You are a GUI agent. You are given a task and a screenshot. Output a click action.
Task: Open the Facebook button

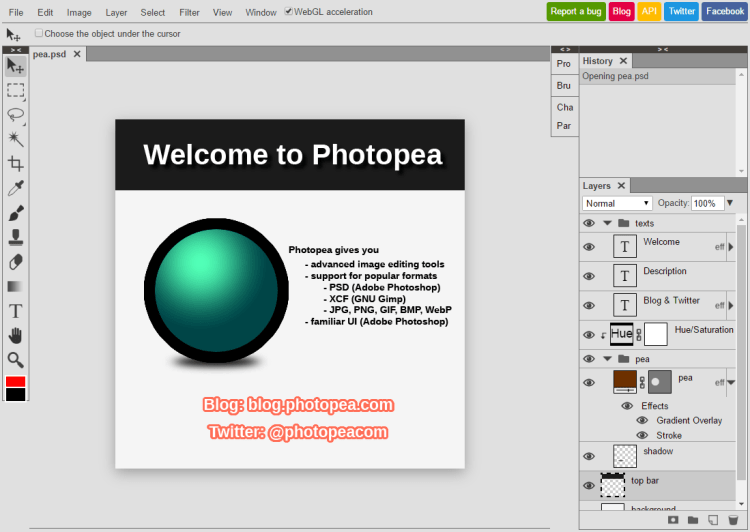tap(725, 11)
